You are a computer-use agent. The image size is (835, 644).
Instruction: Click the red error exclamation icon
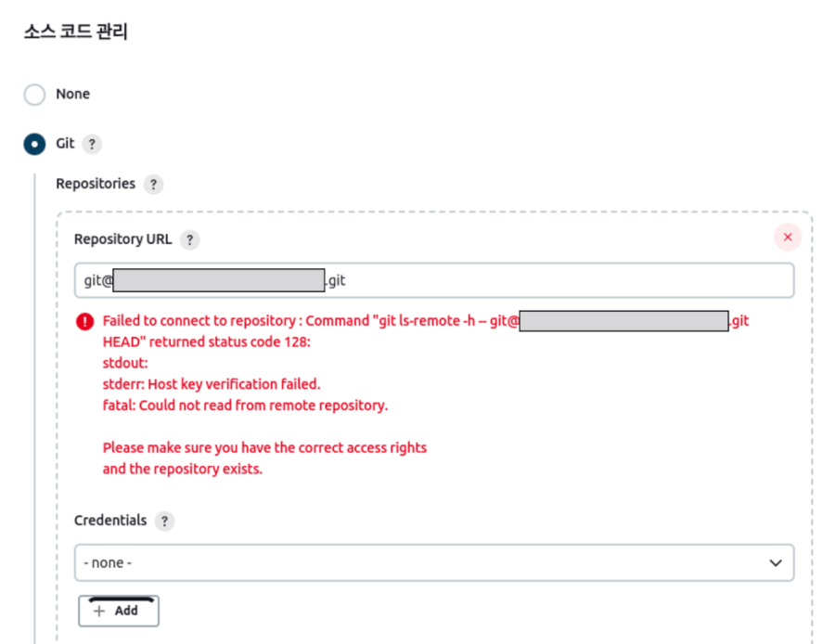point(84,321)
